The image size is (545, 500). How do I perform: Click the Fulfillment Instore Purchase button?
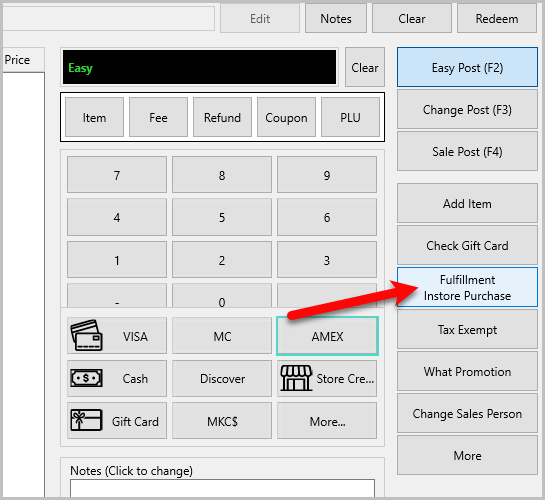pyautogui.click(x=467, y=287)
